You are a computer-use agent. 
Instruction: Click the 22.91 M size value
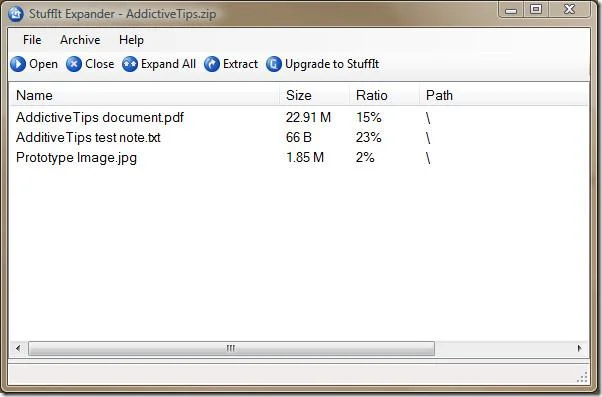(308, 117)
